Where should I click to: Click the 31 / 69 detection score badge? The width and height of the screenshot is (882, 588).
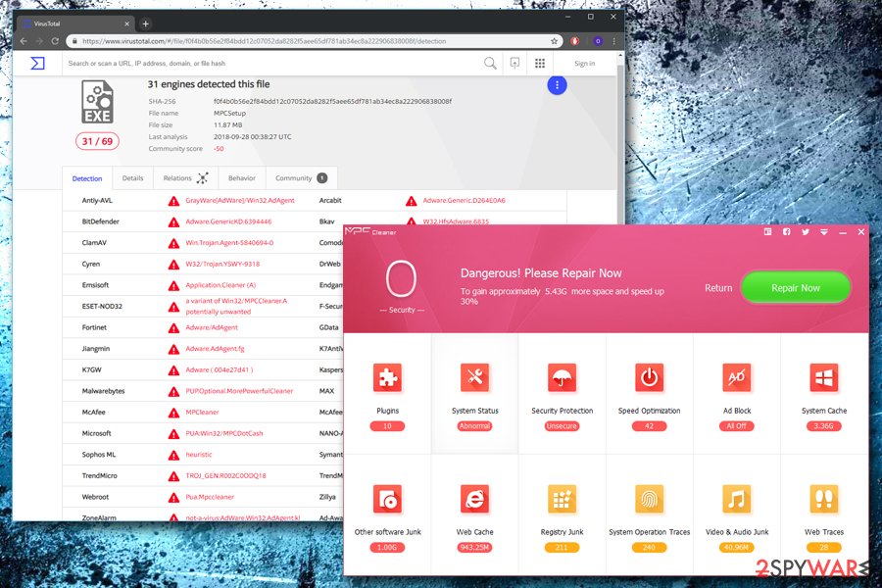(x=97, y=141)
